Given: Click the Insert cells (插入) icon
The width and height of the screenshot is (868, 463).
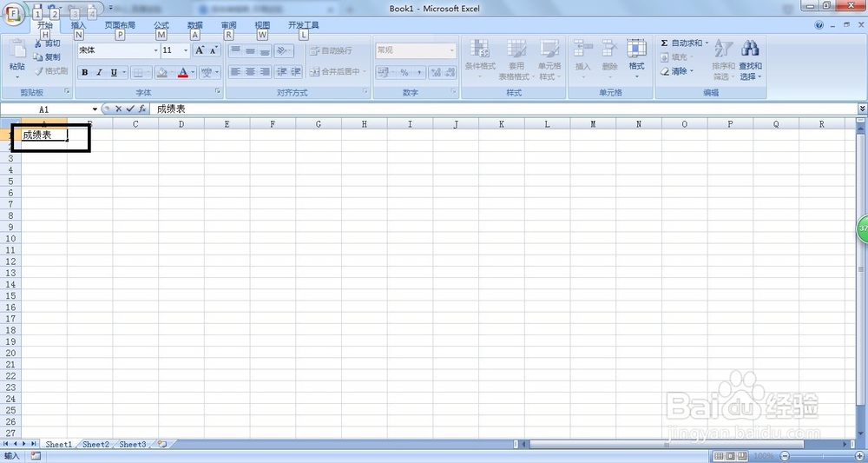Looking at the screenshot, I should pos(583,49).
